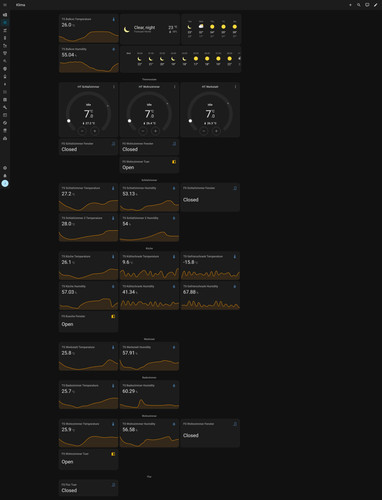Increase HT Werkstatt target temperature
Screen dimensions: 382x500
[216, 131]
